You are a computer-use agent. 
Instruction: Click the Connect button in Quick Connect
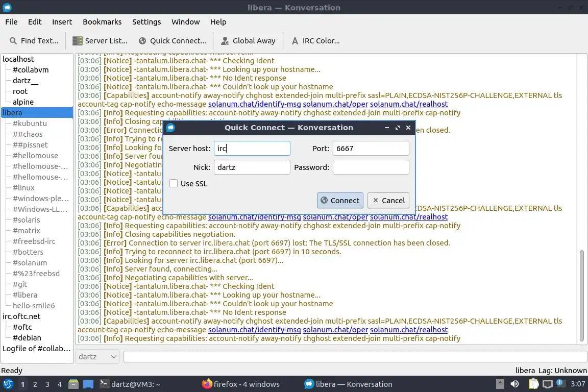[x=340, y=200]
